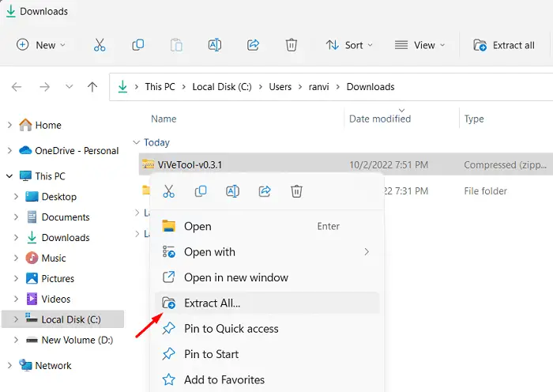
Task: Select Pin to Quick access option
Action: point(231,329)
